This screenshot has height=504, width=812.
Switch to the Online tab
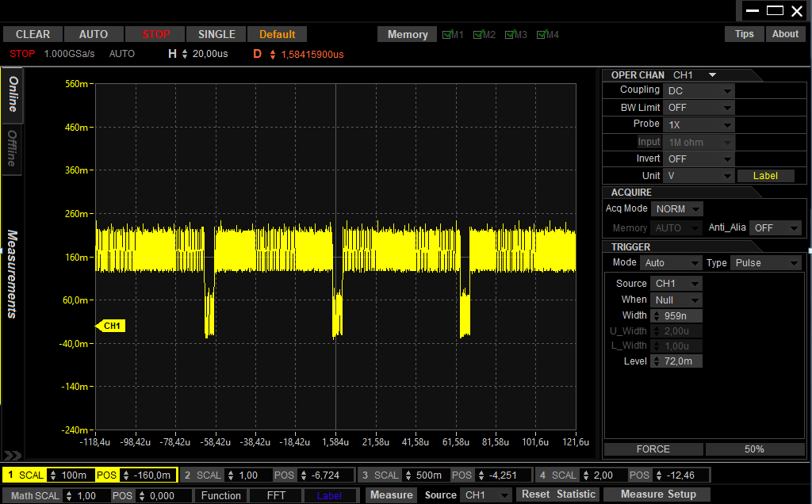[13, 94]
